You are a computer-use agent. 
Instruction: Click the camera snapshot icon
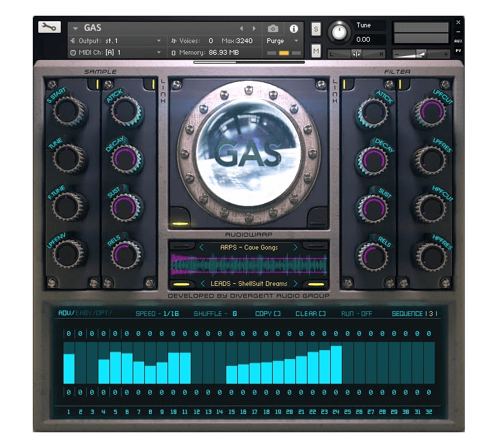pyautogui.click(x=273, y=29)
